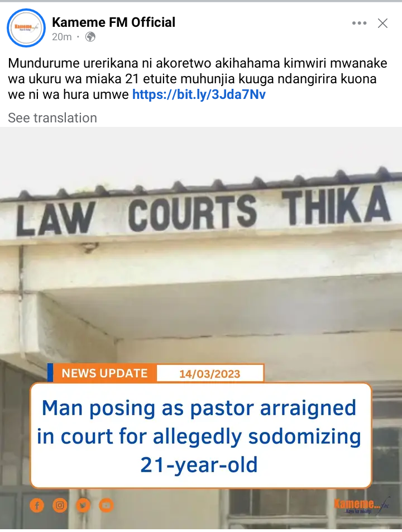Open Kameme FM Official page name
The width and height of the screenshot is (402, 532).
113,22
